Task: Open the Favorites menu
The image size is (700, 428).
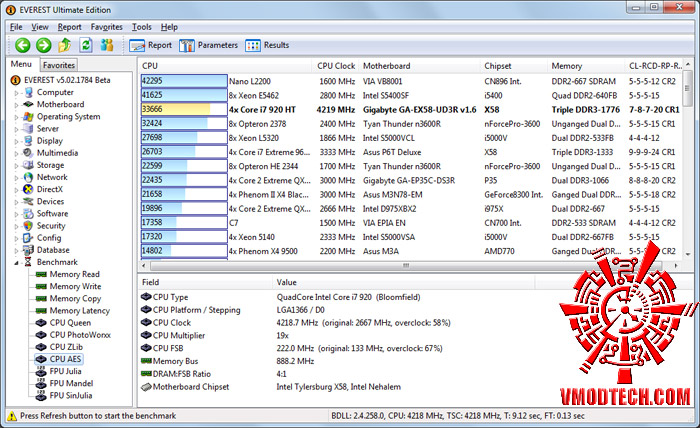Action: point(107,27)
